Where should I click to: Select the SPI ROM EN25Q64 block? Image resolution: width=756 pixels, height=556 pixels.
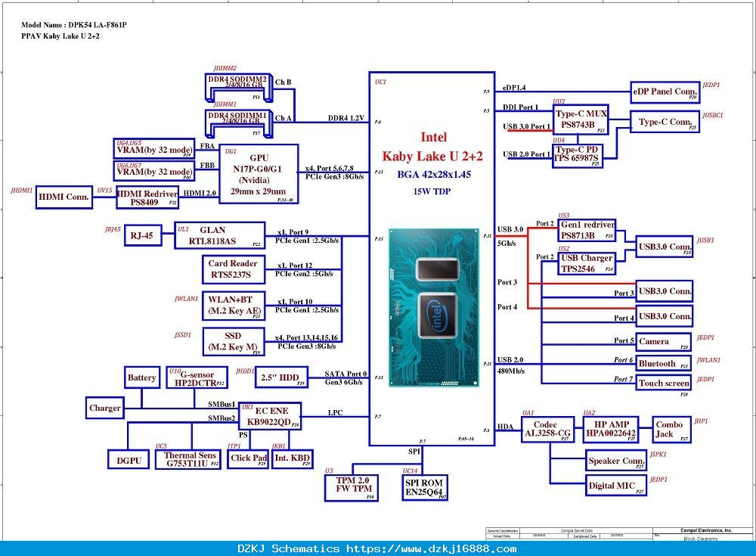[x=425, y=487]
